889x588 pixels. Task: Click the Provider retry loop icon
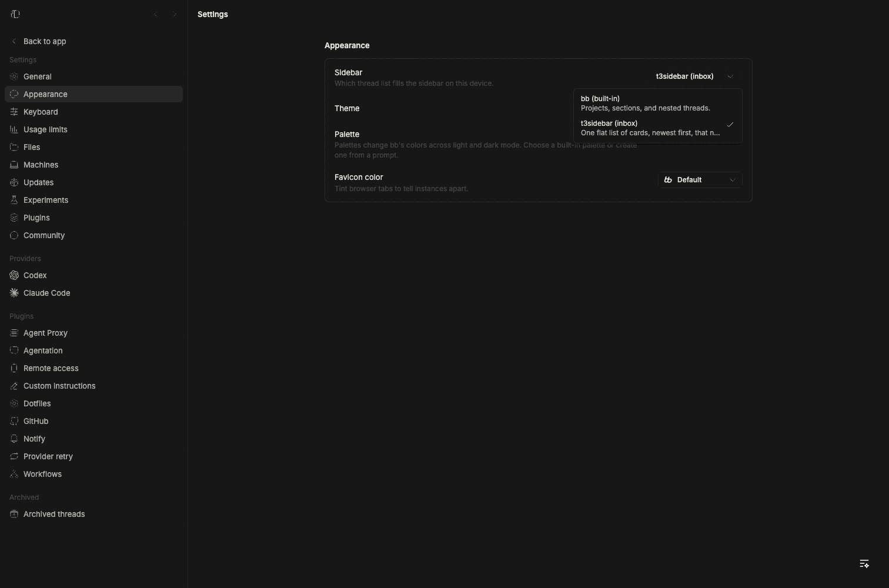click(x=14, y=456)
